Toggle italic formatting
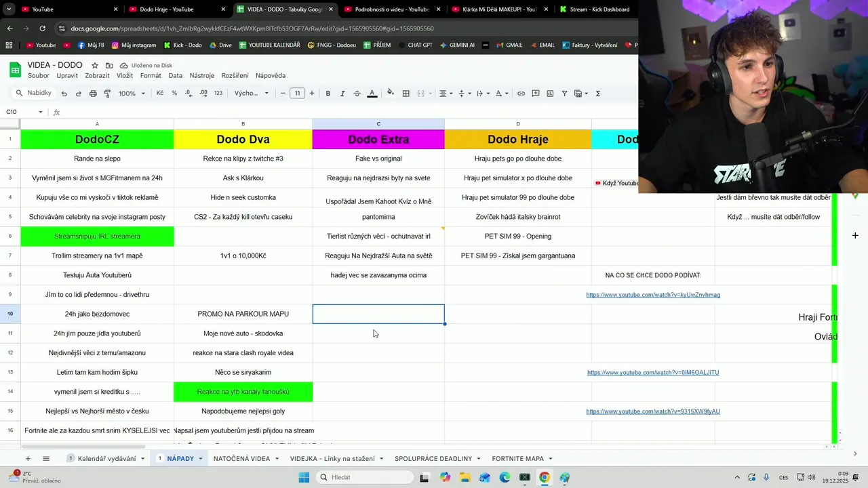 (x=342, y=94)
